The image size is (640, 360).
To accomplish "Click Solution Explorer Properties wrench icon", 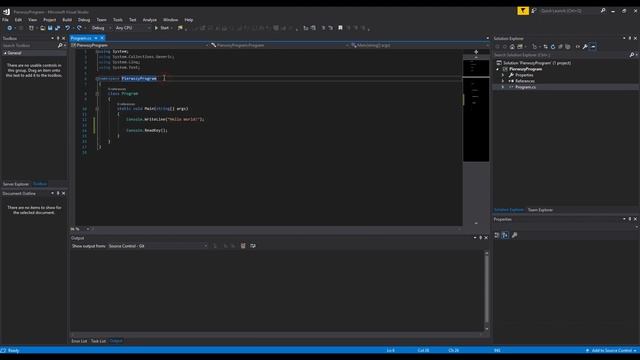I will 585,47.
